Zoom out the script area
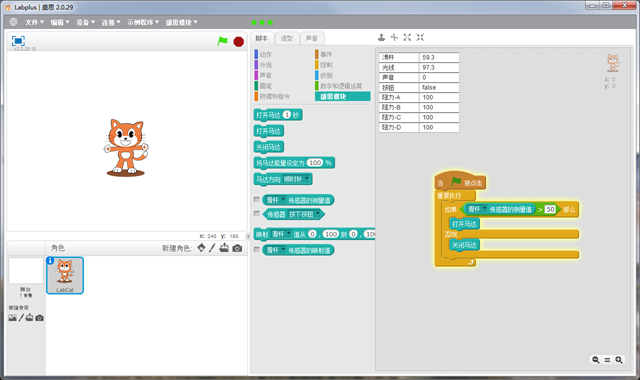Image resolution: width=640 pixels, height=380 pixels. [x=596, y=360]
